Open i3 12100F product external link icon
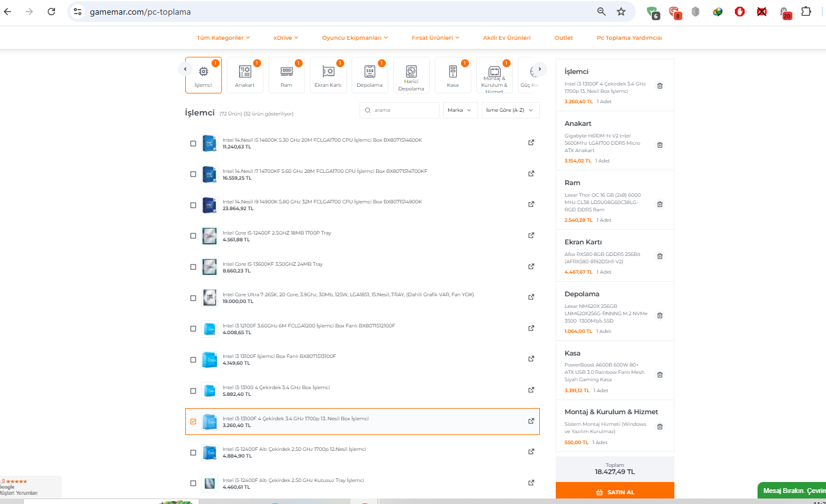Screen dimensions: 826x504 tap(531, 328)
